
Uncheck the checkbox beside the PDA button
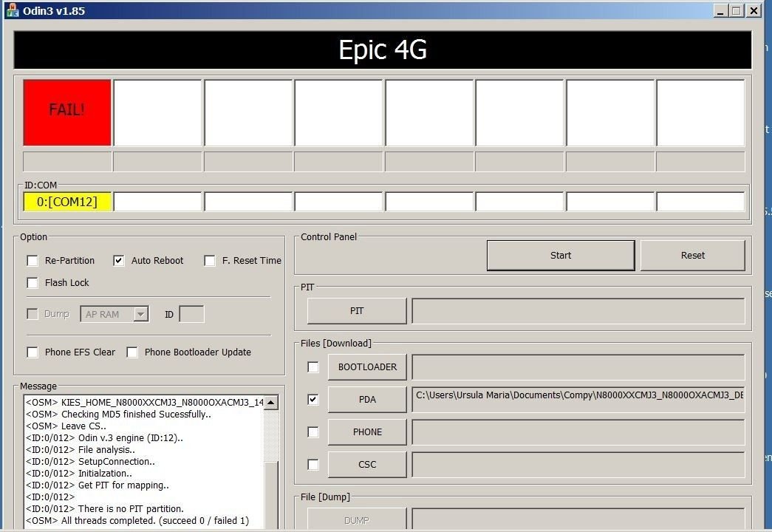pyautogui.click(x=313, y=400)
